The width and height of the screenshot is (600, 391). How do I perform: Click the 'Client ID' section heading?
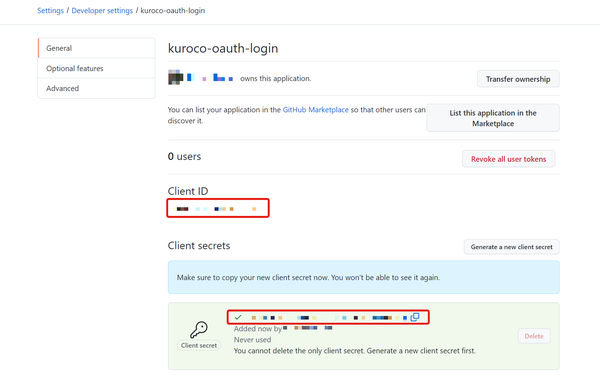point(188,191)
